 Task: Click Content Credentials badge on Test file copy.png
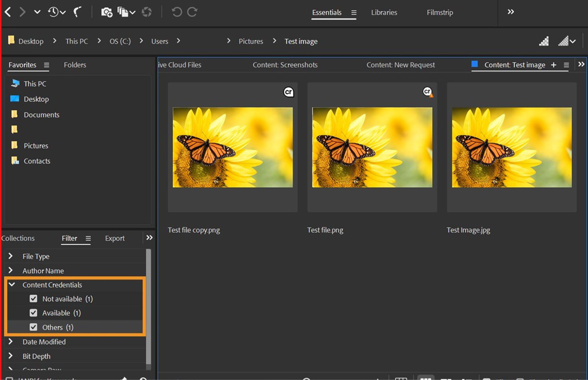pos(289,92)
